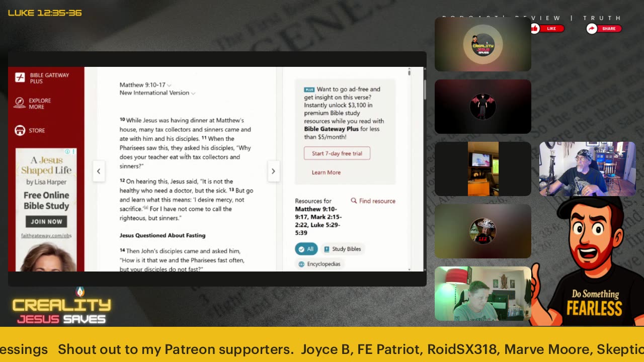Click verse 10 text about Matthew's house

tap(185, 129)
